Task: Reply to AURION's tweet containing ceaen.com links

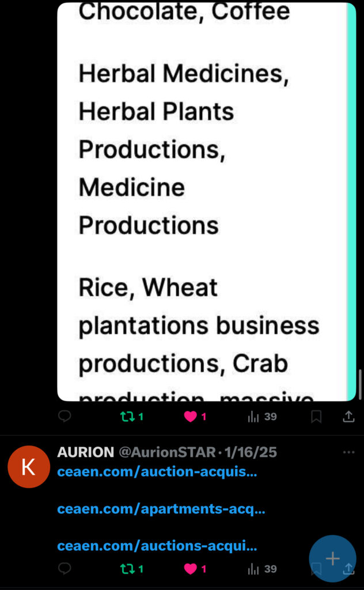Action: coord(65,569)
